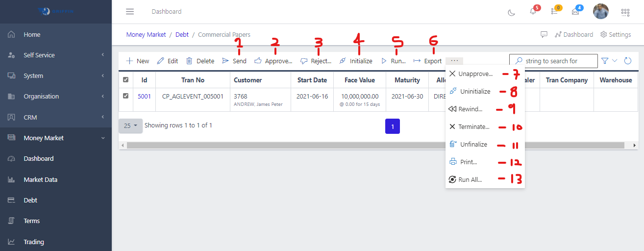Select the 10,000,000.00 face value cell
The height and width of the screenshot is (251, 644).
360,100
